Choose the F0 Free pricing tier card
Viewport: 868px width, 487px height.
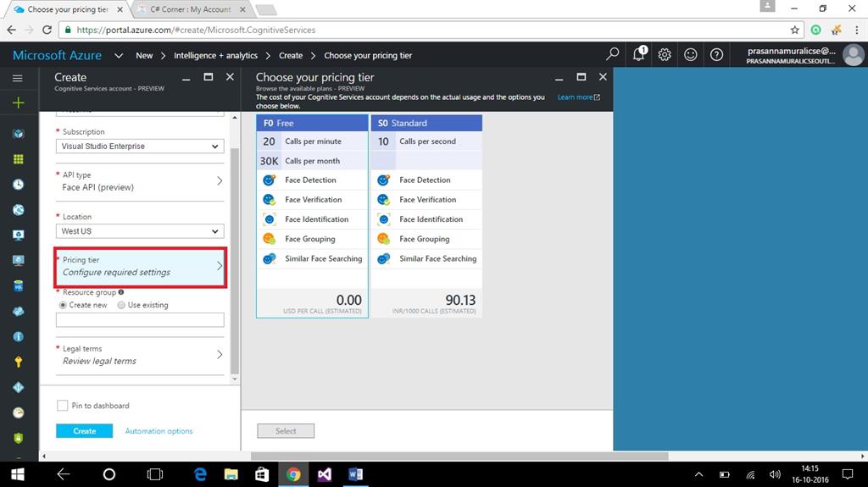[x=312, y=216]
